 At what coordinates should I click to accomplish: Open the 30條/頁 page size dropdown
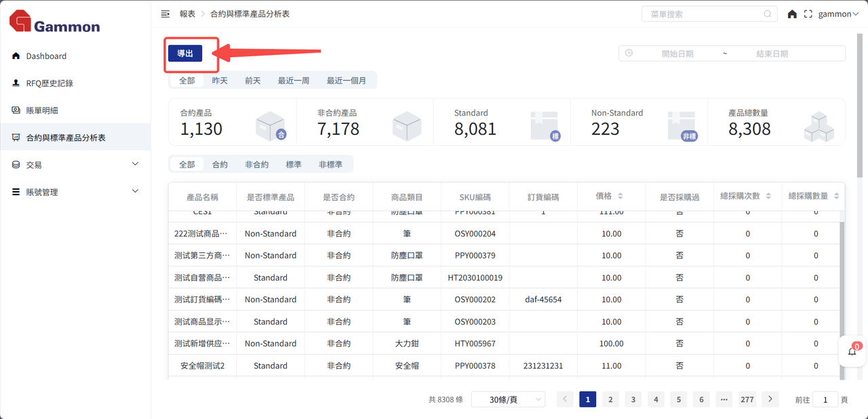coord(508,400)
